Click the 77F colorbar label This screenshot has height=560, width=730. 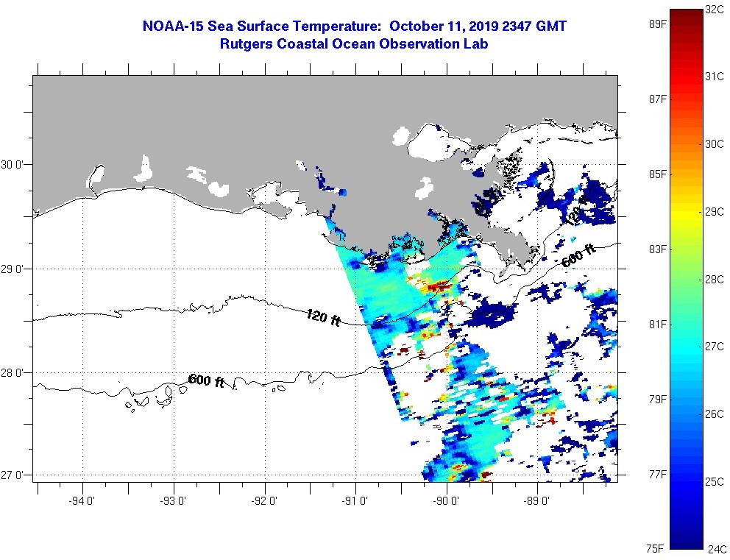tap(658, 475)
